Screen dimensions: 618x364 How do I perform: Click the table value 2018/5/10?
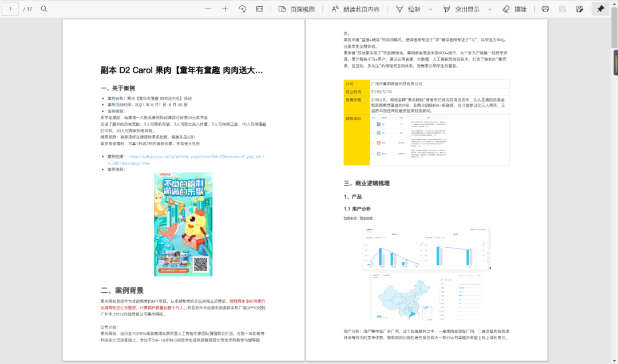coord(381,92)
